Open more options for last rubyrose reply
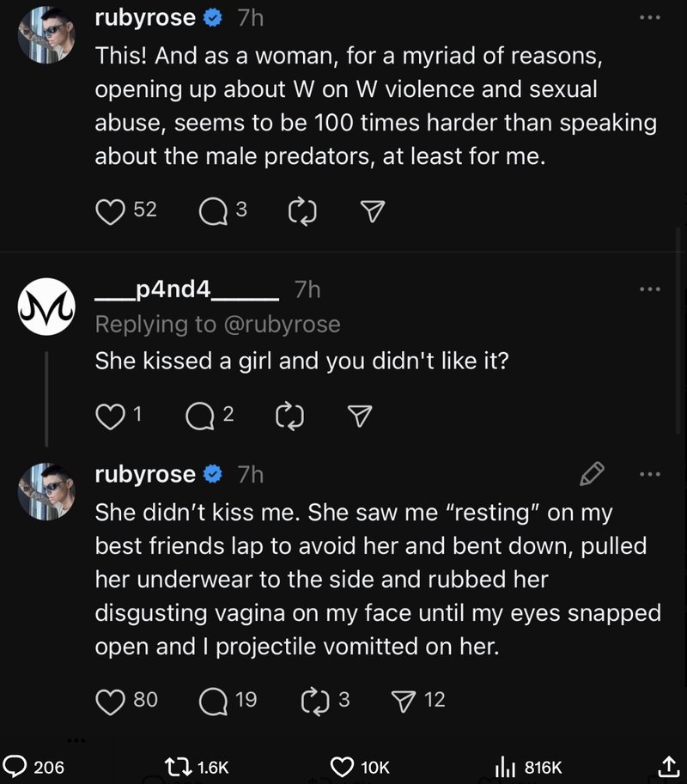This screenshot has height=784, width=687. (650, 473)
